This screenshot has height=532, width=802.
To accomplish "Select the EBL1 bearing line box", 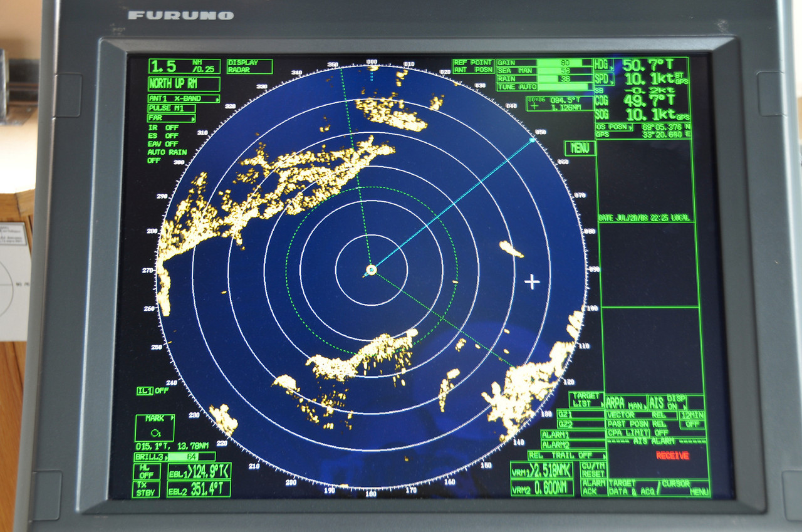I will [199, 472].
